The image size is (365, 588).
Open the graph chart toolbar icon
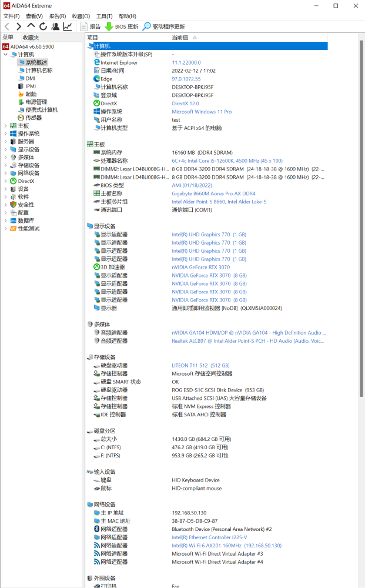[68, 26]
